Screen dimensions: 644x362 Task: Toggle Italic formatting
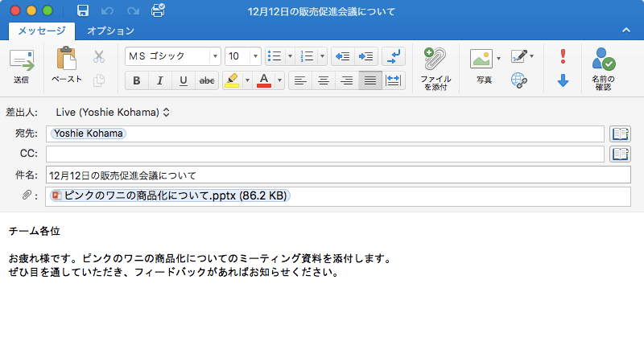[159, 80]
